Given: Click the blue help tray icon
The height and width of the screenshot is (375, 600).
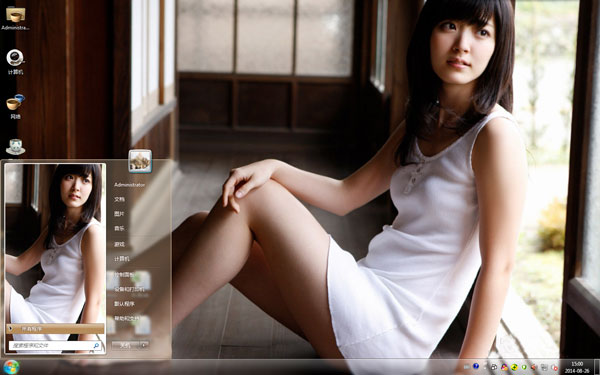Looking at the screenshot, I should 476,366.
